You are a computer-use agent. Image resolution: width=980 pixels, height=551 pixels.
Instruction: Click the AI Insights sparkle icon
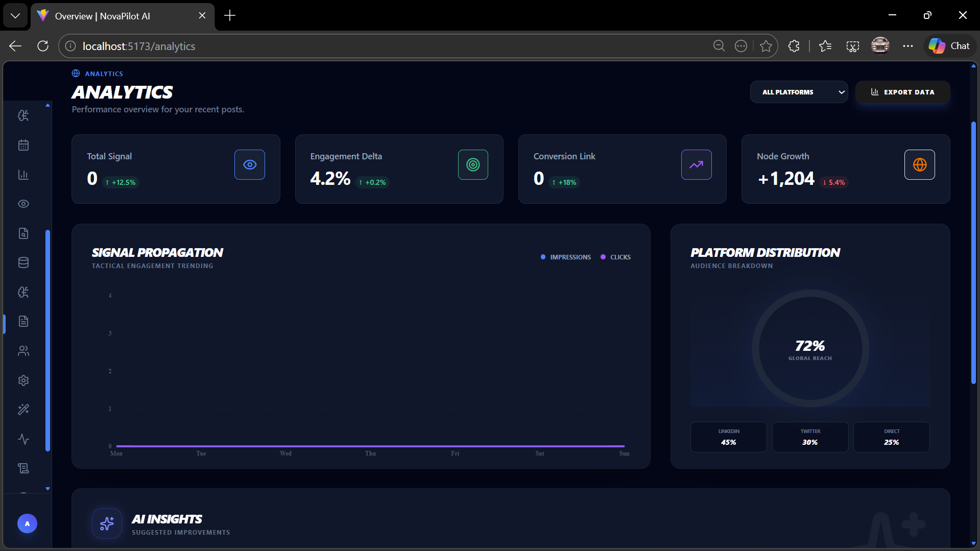click(107, 523)
